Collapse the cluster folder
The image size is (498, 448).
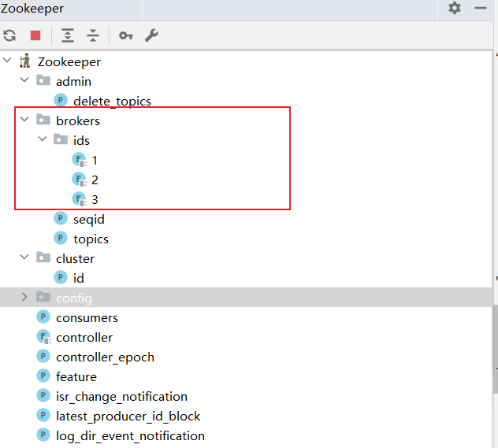pos(24,257)
